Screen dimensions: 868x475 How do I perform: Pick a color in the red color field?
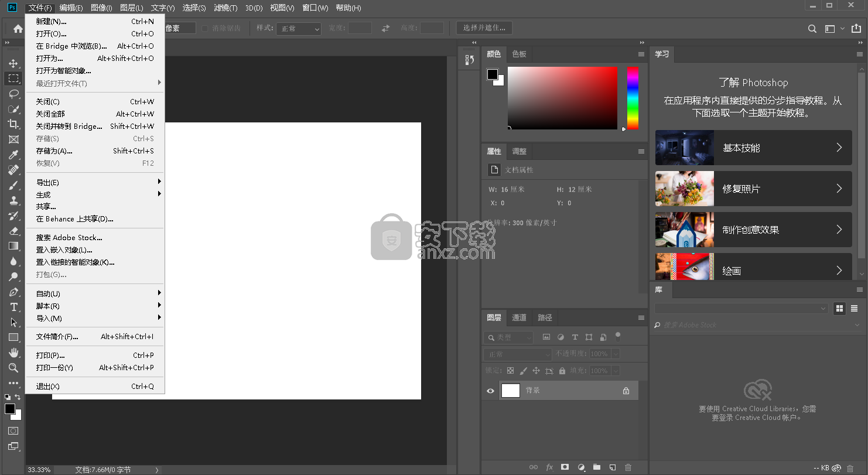(x=562, y=98)
